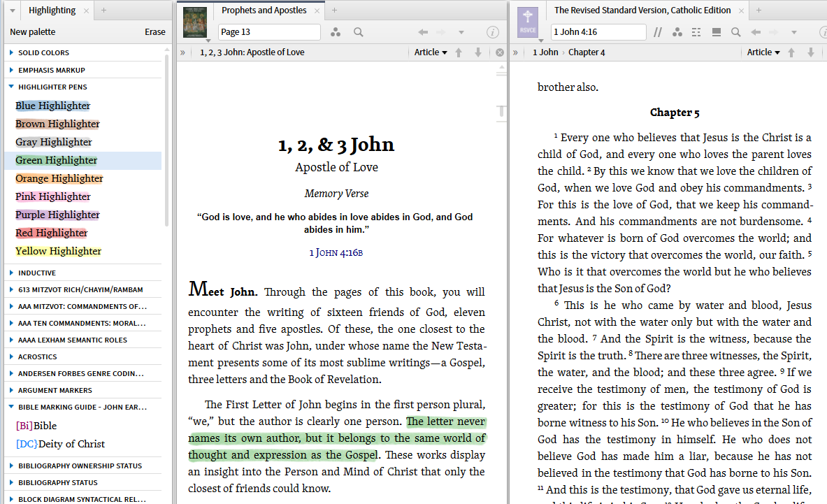This screenshot has width=827, height=504.
Task: Open history dropdown in Prophets and Apostles
Action: pyautogui.click(x=461, y=33)
